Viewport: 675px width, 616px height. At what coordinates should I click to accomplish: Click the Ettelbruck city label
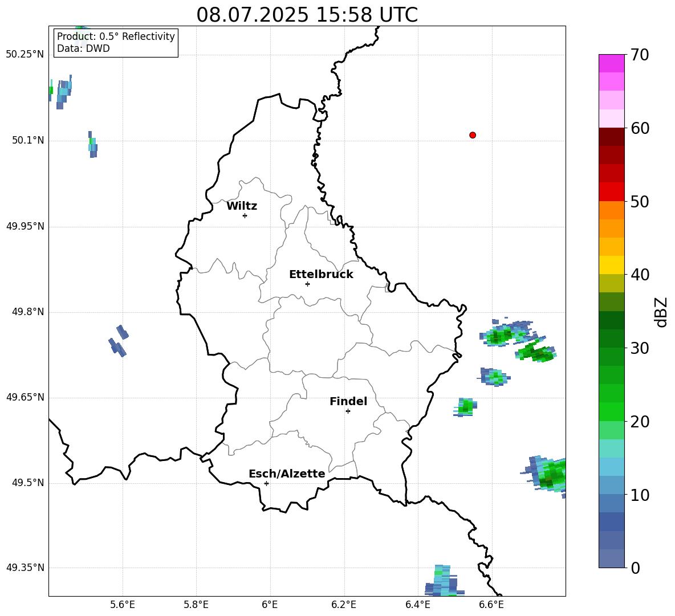321,275
